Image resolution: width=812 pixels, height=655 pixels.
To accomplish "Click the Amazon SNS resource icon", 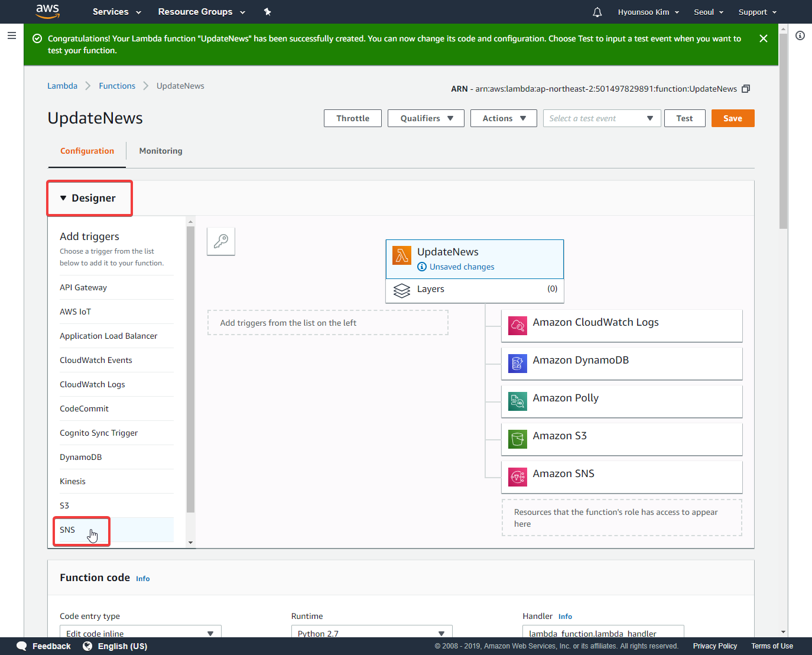I will pos(518,476).
